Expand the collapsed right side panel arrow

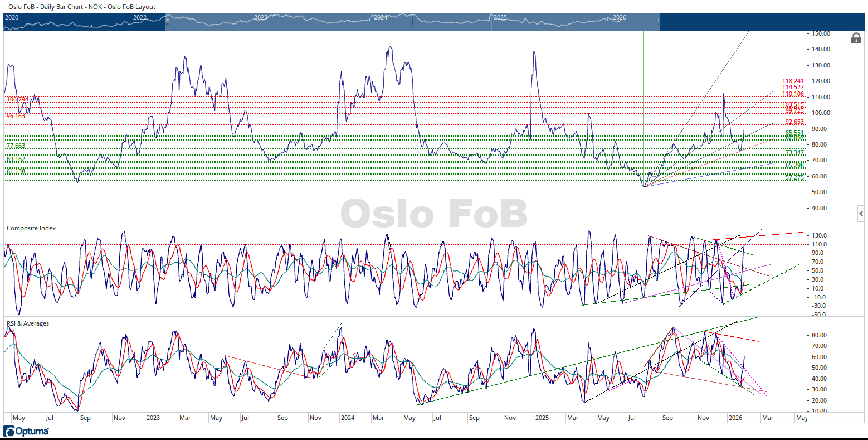[861, 214]
